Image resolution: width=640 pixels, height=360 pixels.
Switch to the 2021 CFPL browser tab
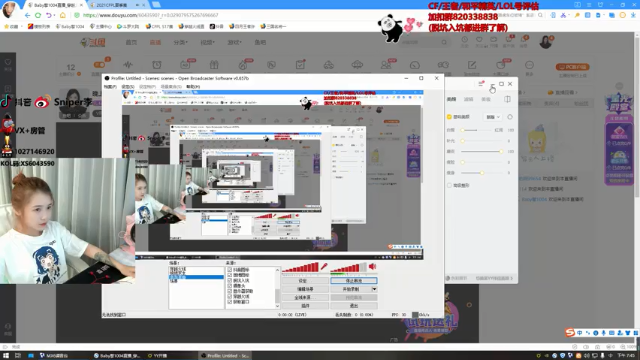(112, 5)
